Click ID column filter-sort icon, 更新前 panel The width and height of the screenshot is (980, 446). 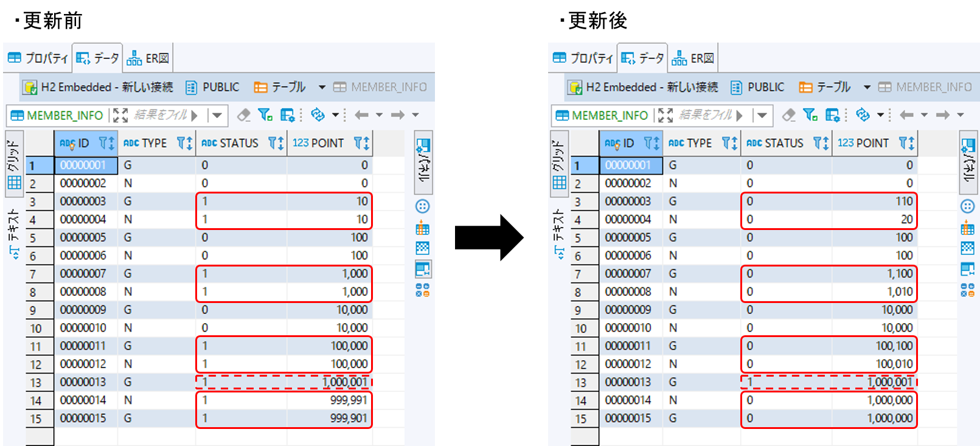pos(106,143)
